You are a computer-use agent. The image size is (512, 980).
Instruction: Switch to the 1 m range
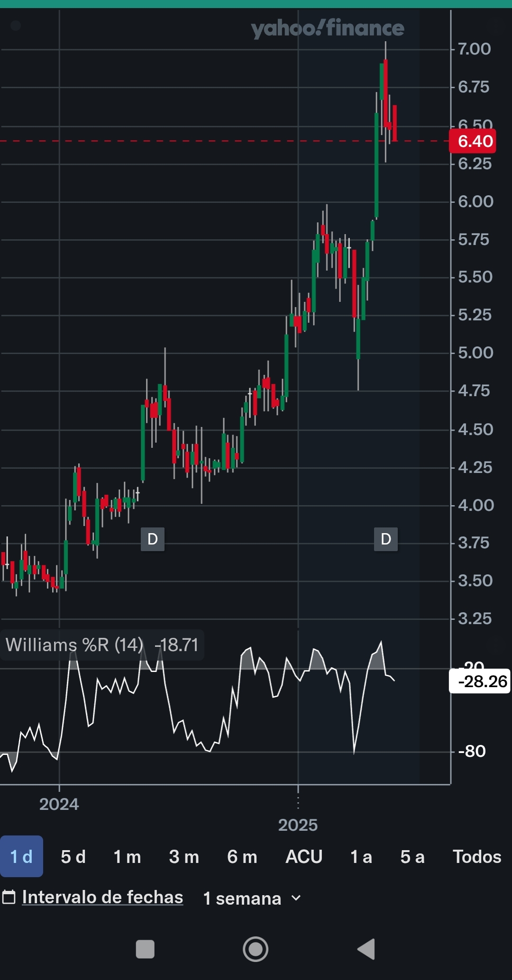click(x=127, y=857)
